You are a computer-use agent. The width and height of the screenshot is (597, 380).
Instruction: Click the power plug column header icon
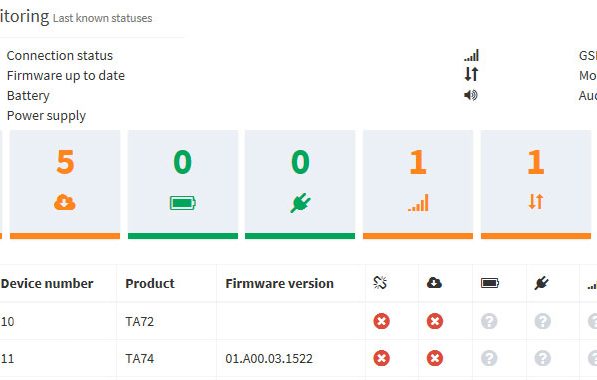[x=541, y=283]
